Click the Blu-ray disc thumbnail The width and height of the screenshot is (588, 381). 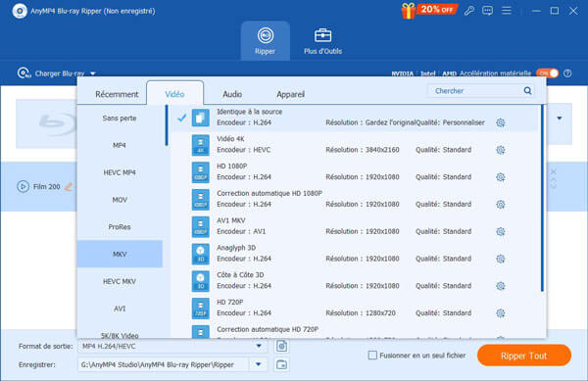click(x=47, y=123)
